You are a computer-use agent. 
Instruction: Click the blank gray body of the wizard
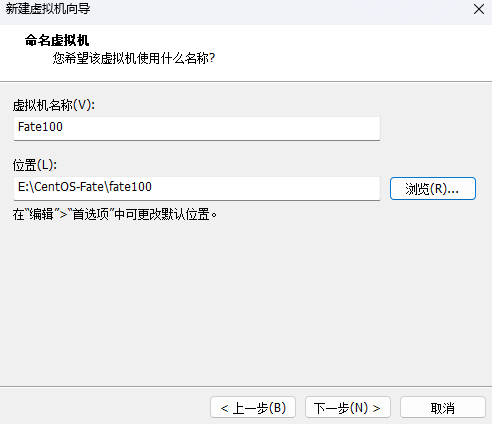tap(246, 300)
